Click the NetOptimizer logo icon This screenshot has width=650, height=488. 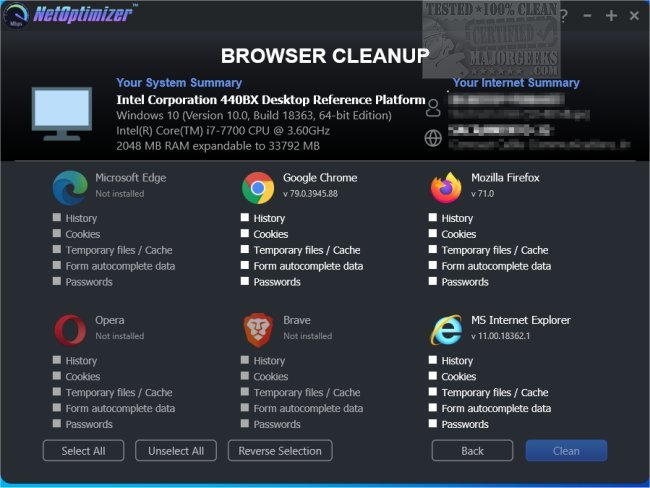click(15, 15)
